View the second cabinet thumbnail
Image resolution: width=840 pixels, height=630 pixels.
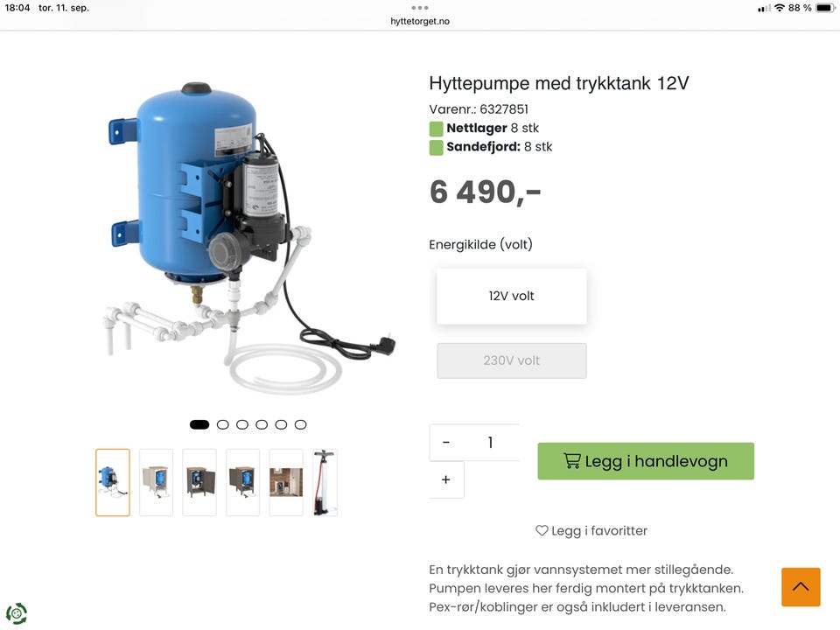pos(199,483)
